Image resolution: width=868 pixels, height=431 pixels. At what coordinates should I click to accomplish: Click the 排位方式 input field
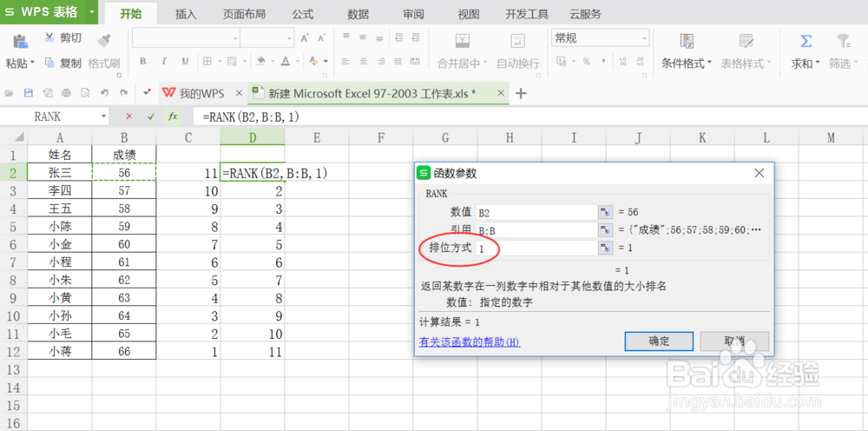point(536,249)
